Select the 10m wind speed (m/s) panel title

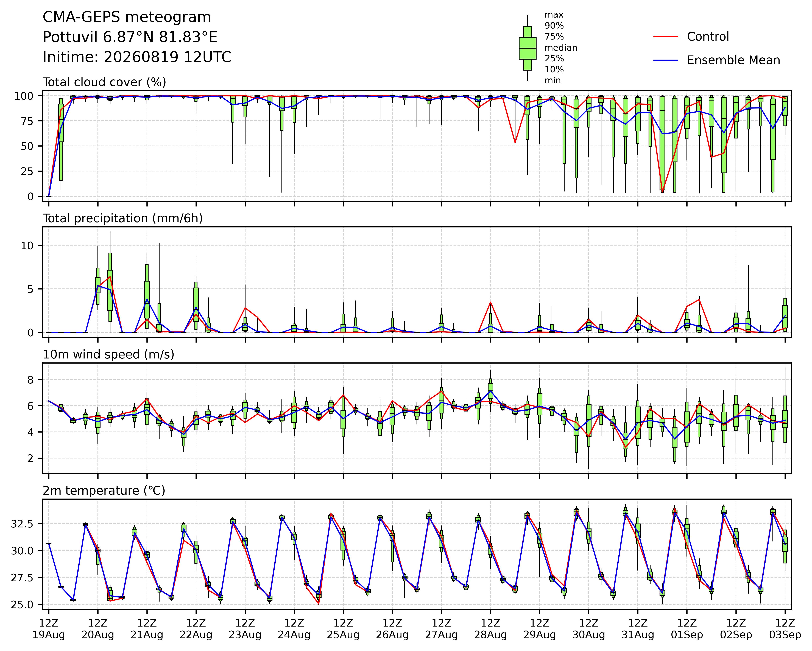tap(108, 355)
